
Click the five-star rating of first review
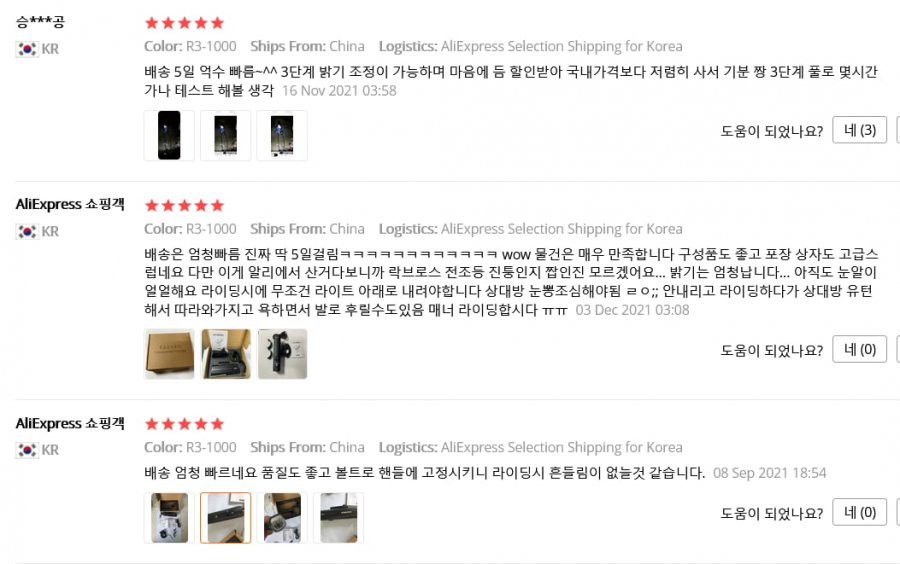coord(184,23)
